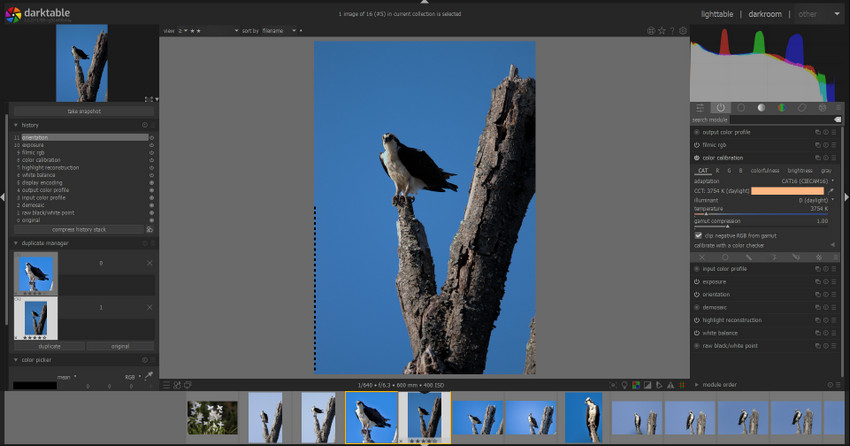Image resolution: width=850 pixels, height=446 pixels.
Task: Reset the history panel parameters
Action: pos(145,125)
